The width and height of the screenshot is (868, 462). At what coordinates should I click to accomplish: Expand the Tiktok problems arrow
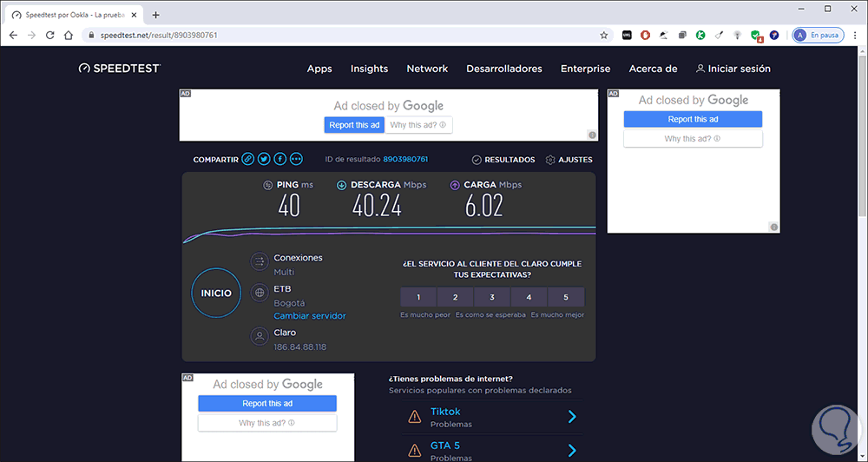pos(572,417)
